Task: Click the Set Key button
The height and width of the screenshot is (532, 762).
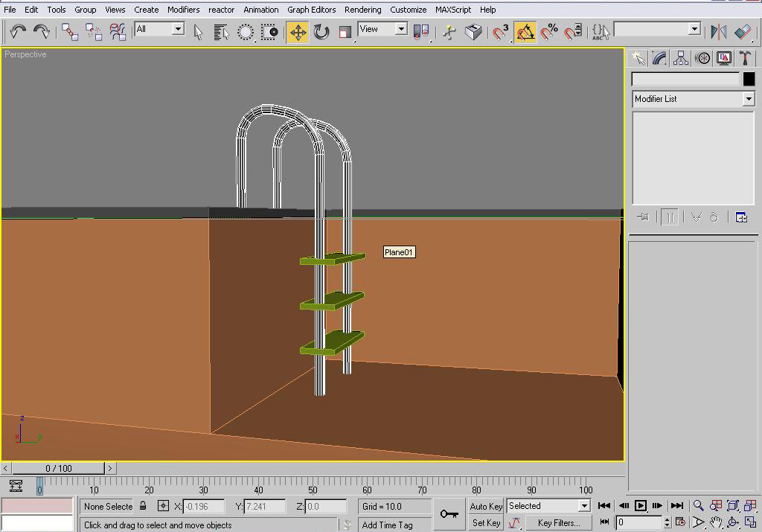Action: 486,523
